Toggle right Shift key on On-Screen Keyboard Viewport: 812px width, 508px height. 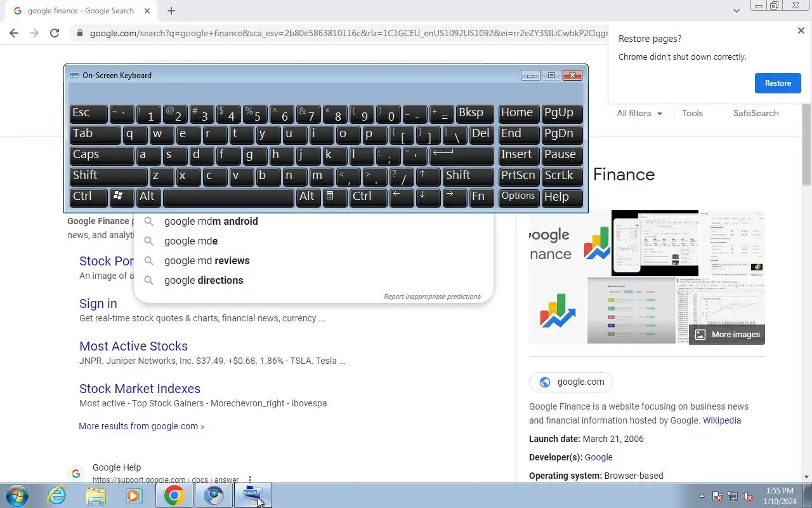coord(468,177)
